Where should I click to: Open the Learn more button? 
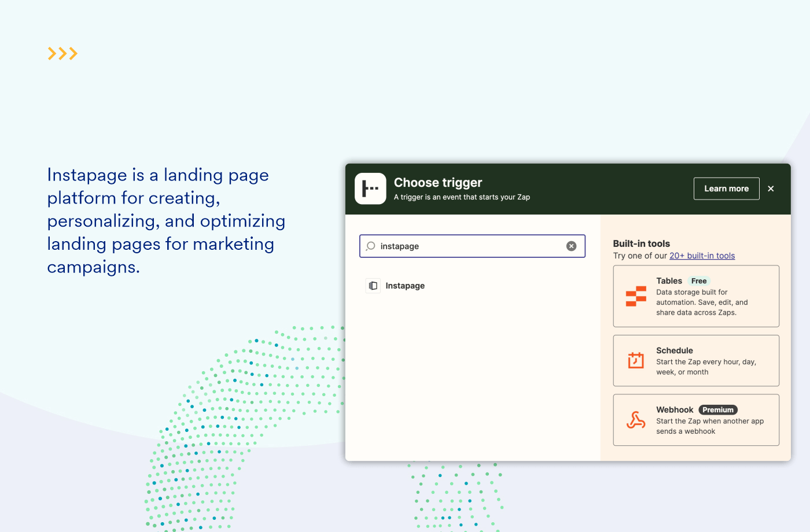point(727,189)
